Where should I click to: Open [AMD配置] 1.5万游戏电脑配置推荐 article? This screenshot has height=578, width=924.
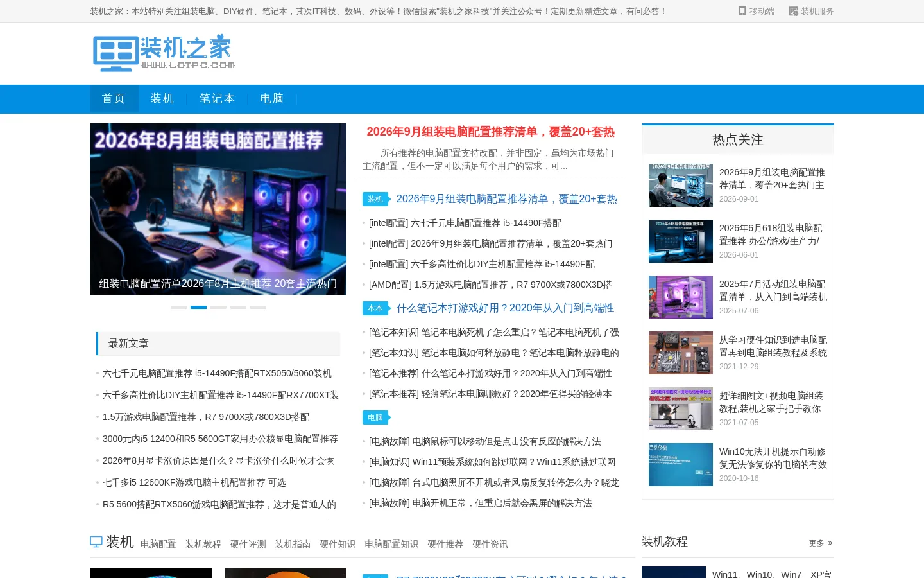pyautogui.click(x=490, y=285)
